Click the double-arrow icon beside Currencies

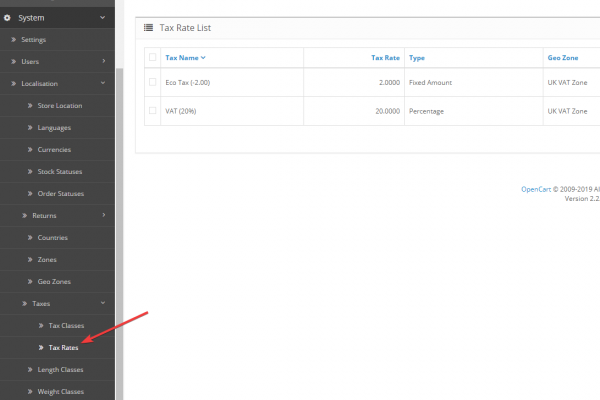click(30, 149)
